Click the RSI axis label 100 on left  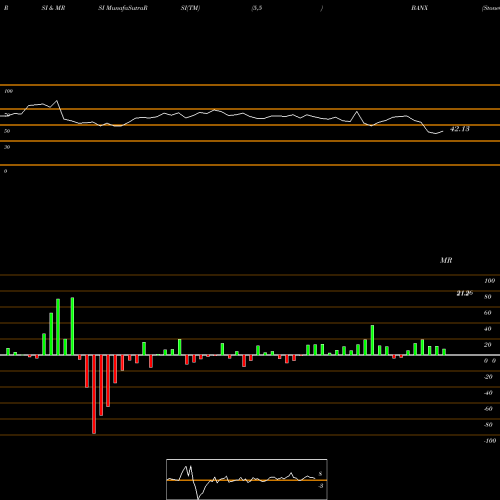(8, 91)
